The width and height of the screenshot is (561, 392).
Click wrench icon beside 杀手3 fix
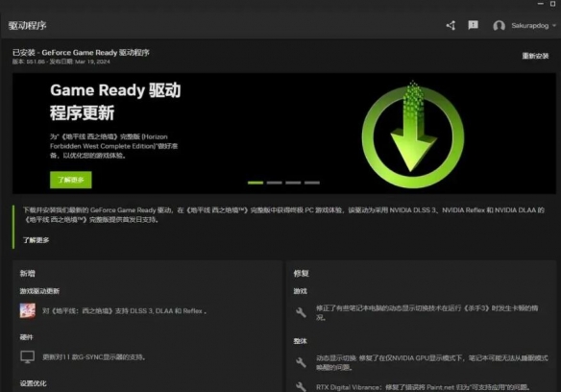301,312
